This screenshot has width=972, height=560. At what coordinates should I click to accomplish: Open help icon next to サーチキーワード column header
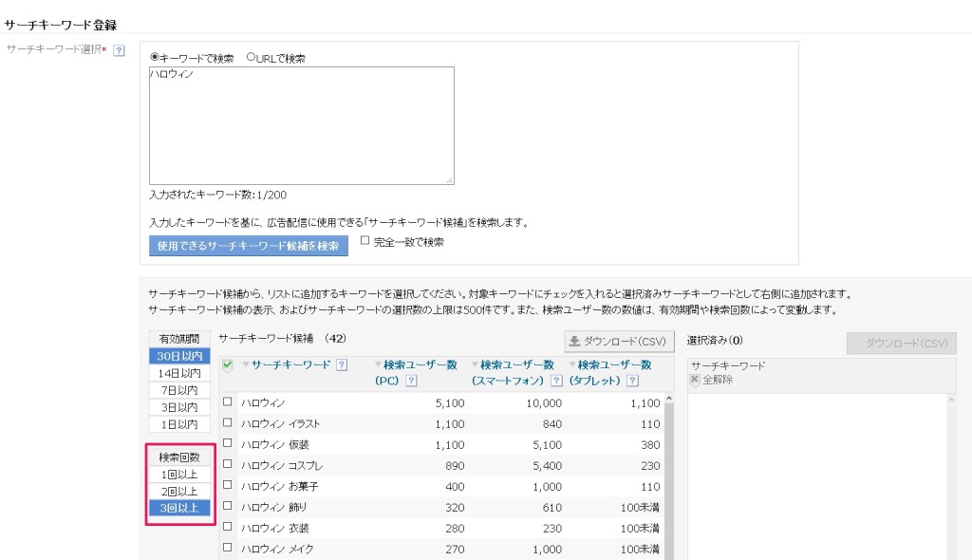pos(342,364)
